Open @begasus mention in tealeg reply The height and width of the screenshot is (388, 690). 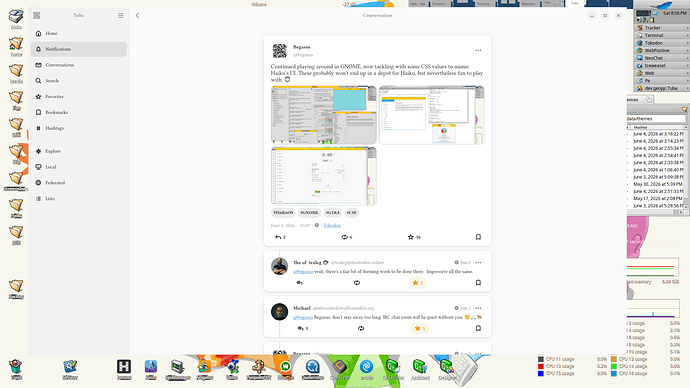[x=303, y=272]
